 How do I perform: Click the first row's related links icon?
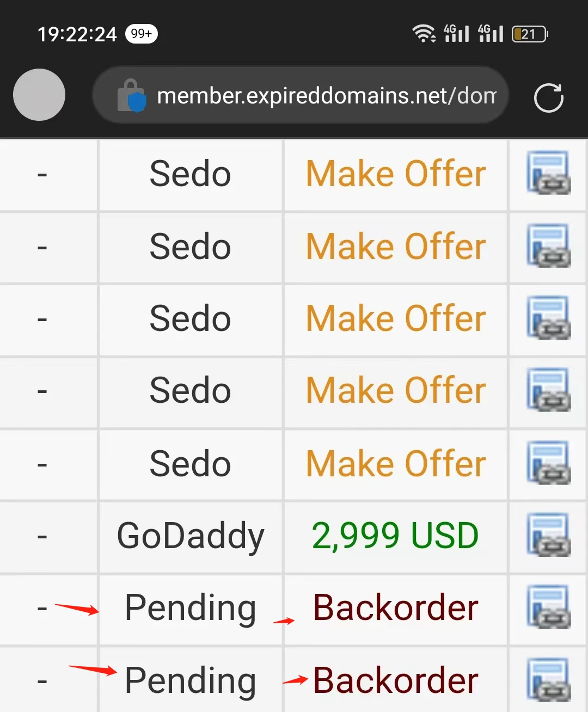coord(548,174)
